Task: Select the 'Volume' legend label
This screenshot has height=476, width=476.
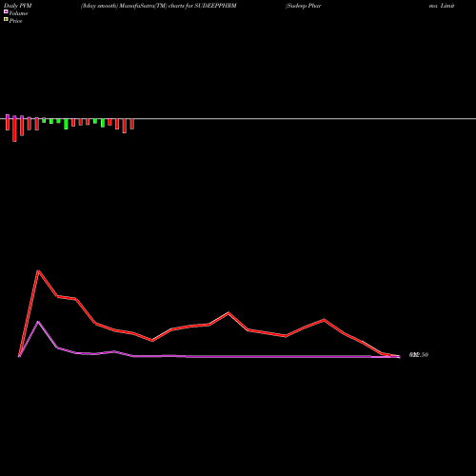Action: click(18, 13)
